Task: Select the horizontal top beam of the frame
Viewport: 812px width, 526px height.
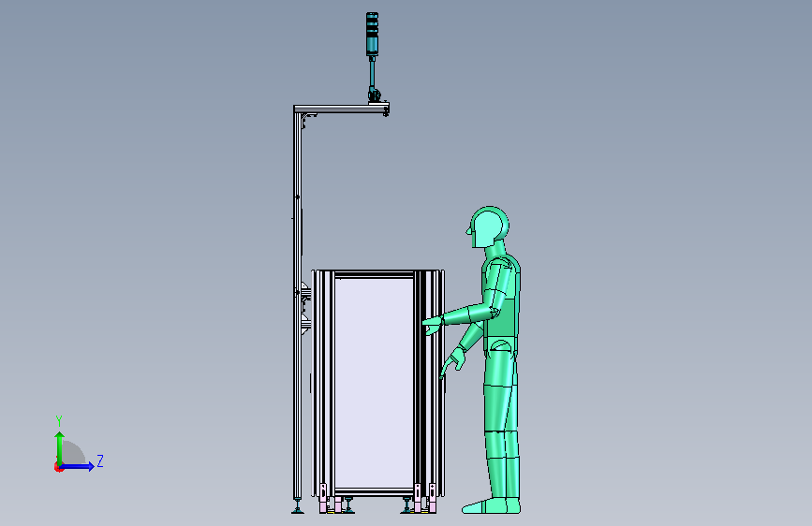Action: click(x=341, y=110)
